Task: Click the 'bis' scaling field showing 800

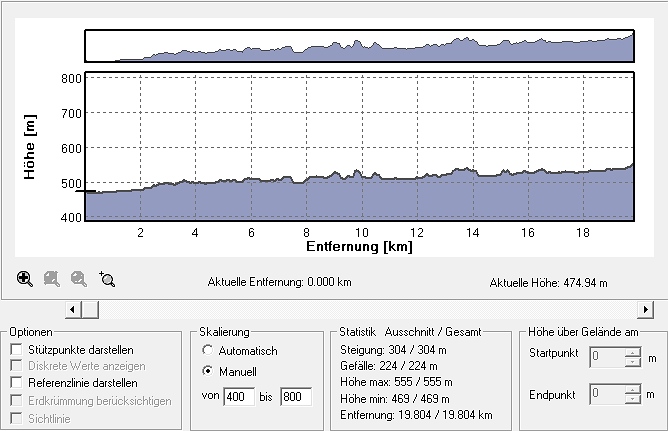Action: 295,397
